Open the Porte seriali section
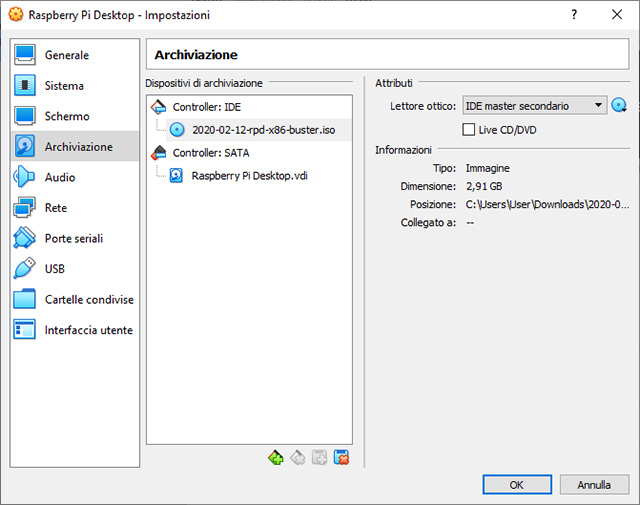Image resolution: width=640 pixels, height=505 pixels. click(x=73, y=239)
